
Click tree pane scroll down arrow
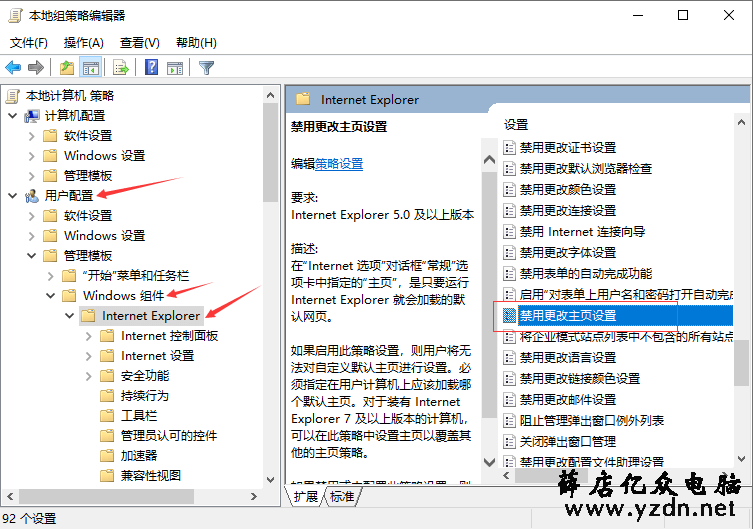(270, 480)
